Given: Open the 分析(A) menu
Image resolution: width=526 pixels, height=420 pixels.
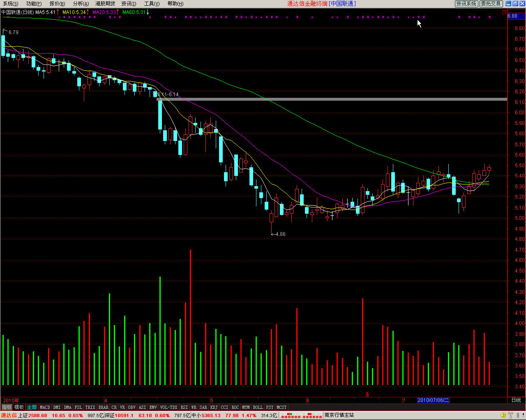Looking at the screenshot, I should (81, 4).
